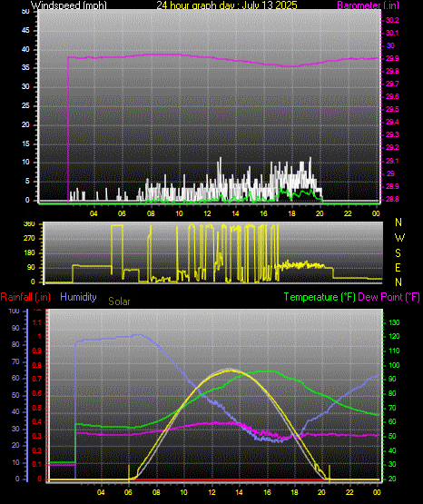This screenshot has height=504, width=423.
Task: Click the Windspeed (mph) axis title
Action: point(69,5)
